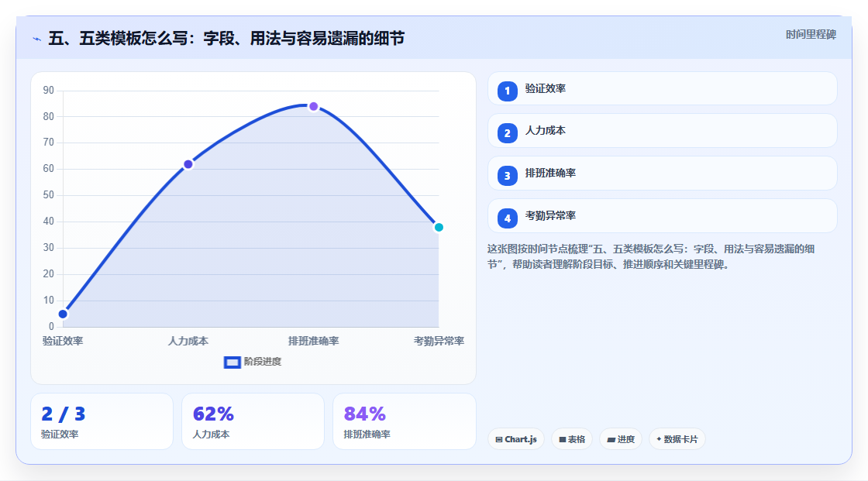Click the 考勤异常率 x-axis label
Viewport: 868px width, 481px height.
(439, 341)
